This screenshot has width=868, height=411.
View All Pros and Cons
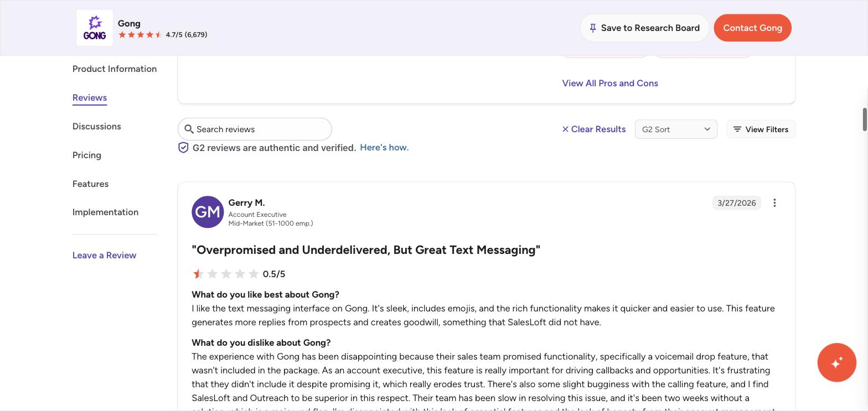pyautogui.click(x=610, y=83)
